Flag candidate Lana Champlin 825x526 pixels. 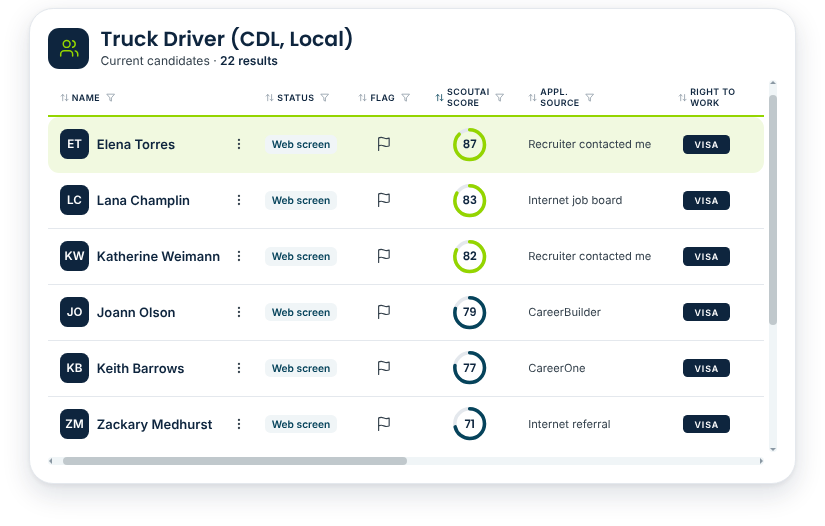tap(384, 200)
